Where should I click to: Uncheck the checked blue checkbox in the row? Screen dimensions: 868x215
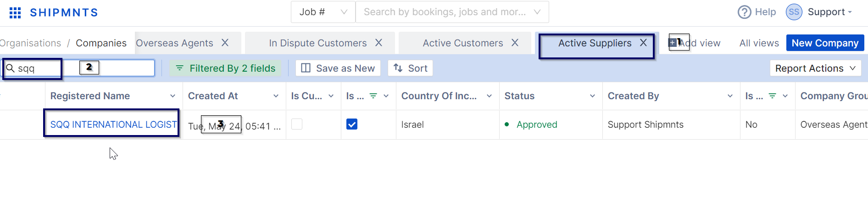click(x=352, y=124)
